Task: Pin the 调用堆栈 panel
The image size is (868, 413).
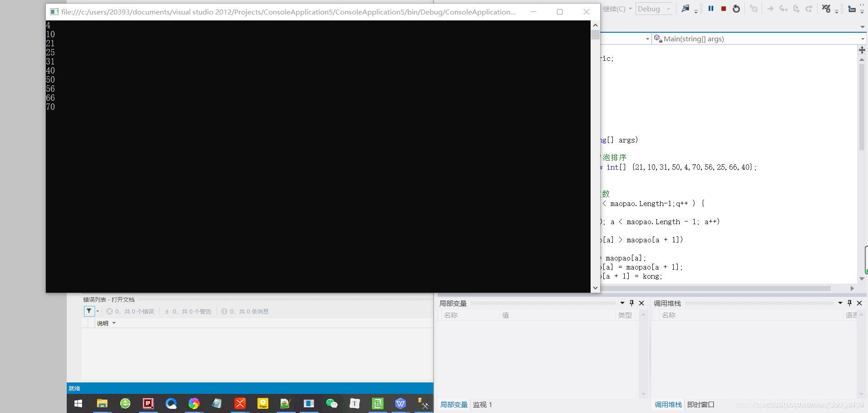Action: pos(850,303)
